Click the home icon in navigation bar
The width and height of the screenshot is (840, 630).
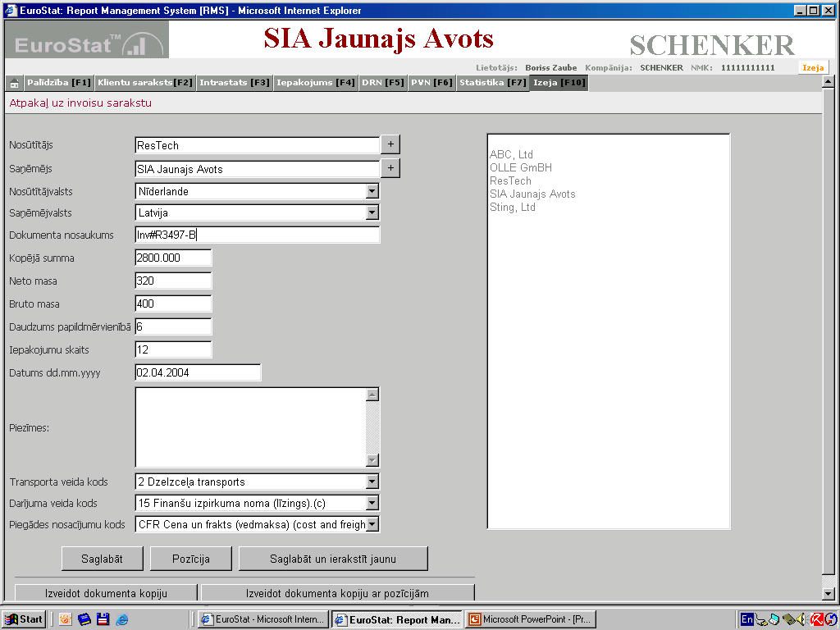tap(15, 83)
